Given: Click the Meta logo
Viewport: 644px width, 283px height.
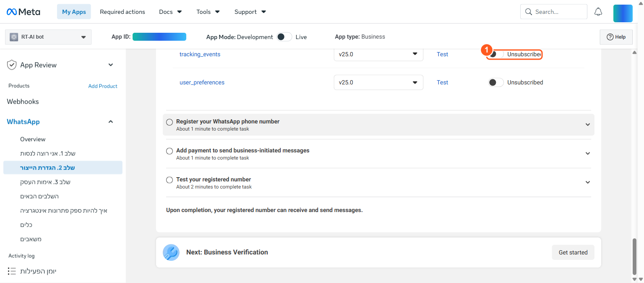Looking at the screenshot, I should (23, 12).
